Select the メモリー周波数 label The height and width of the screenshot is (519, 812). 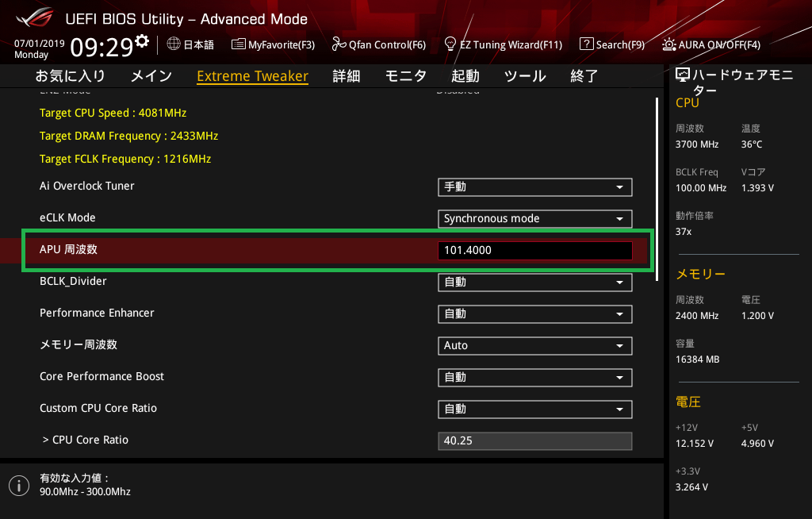[79, 344]
